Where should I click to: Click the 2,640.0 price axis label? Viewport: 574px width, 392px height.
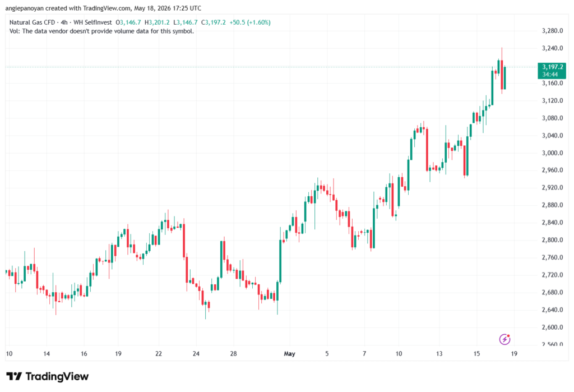click(552, 310)
